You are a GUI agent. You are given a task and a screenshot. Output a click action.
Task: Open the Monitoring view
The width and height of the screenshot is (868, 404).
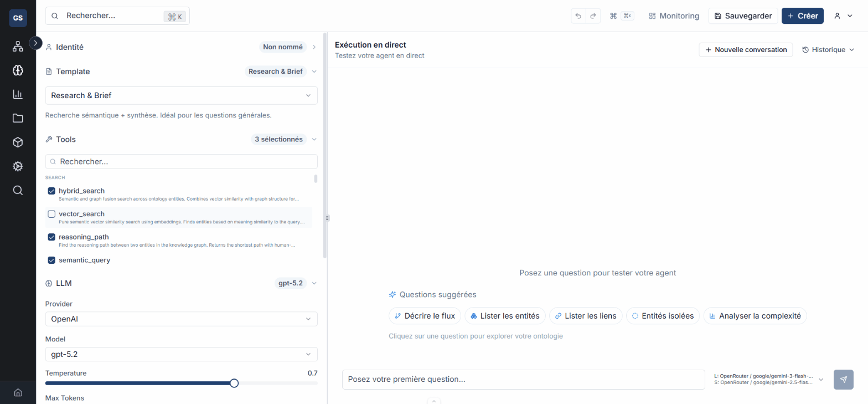674,16
